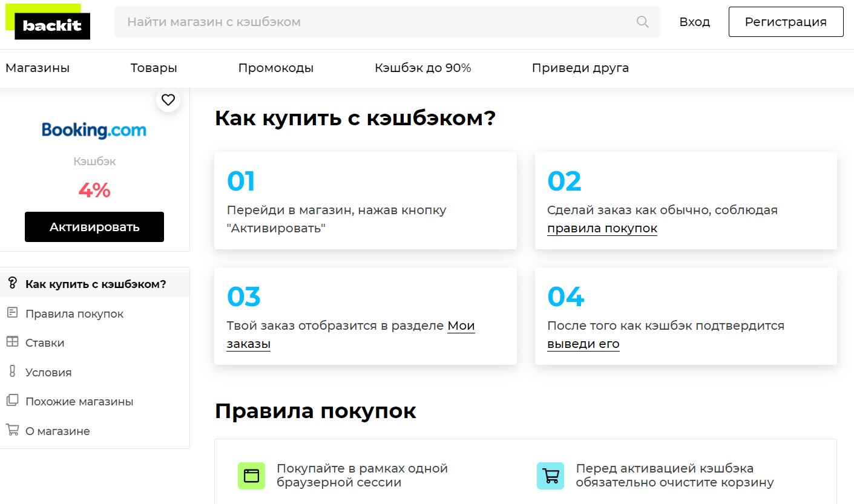Click the Правила покупок main heading
This screenshot has width=854, height=504.
315,411
